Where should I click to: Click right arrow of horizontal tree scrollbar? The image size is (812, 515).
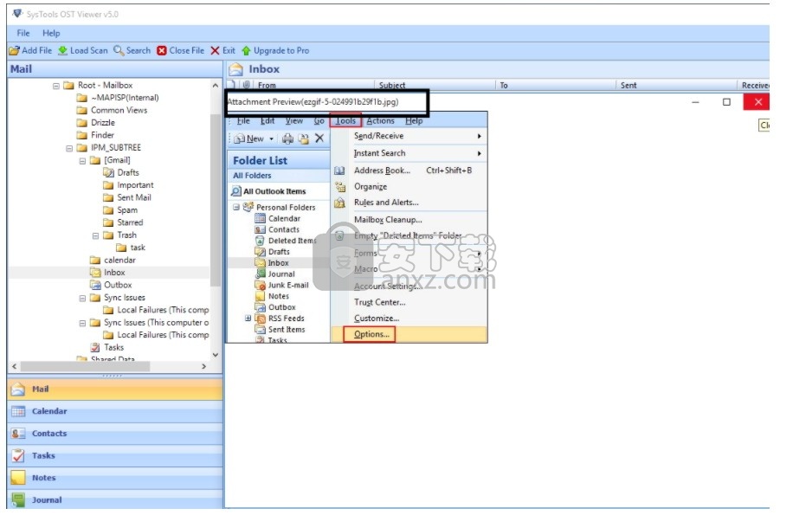pos(204,366)
